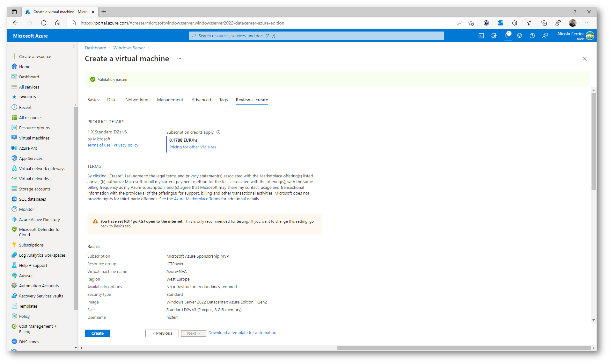Switch to the Management tab
The width and height of the screenshot is (610, 364).
170,100
